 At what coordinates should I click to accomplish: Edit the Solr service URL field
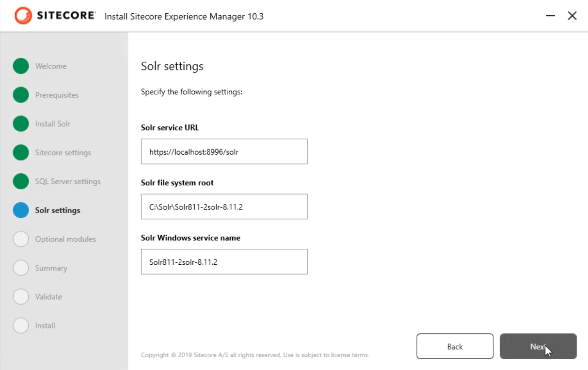pyautogui.click(x=224, y=152)
